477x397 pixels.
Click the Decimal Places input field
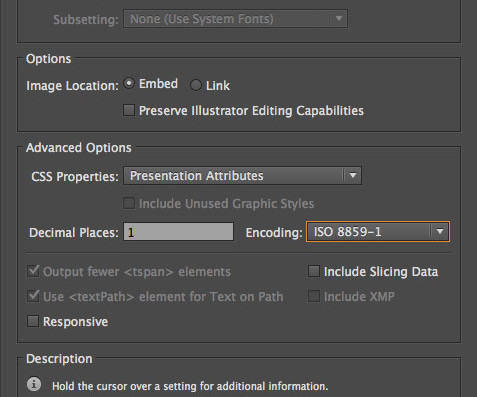click(178, 232)
